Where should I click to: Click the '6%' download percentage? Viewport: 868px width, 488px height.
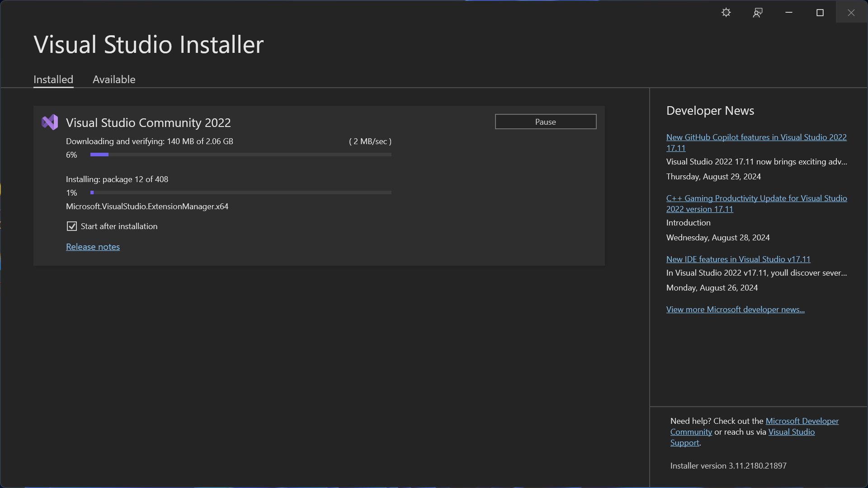(x=71, y=155)
